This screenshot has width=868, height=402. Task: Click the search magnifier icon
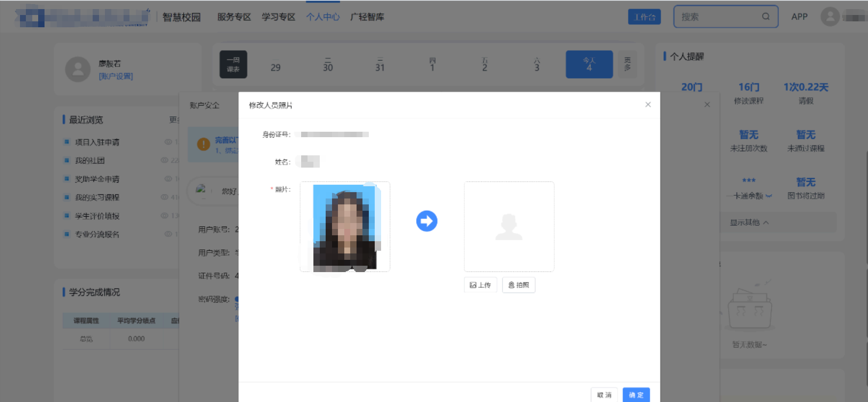(766, 17)
